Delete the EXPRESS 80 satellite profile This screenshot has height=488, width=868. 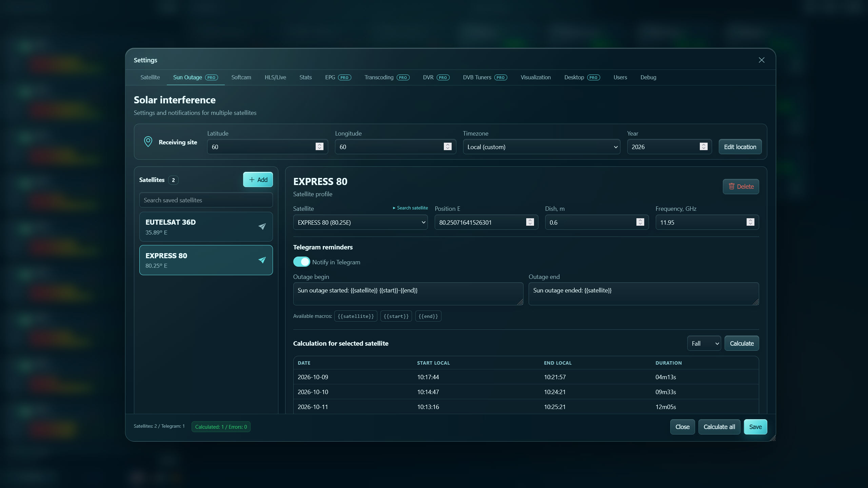[x=741, y=186]
